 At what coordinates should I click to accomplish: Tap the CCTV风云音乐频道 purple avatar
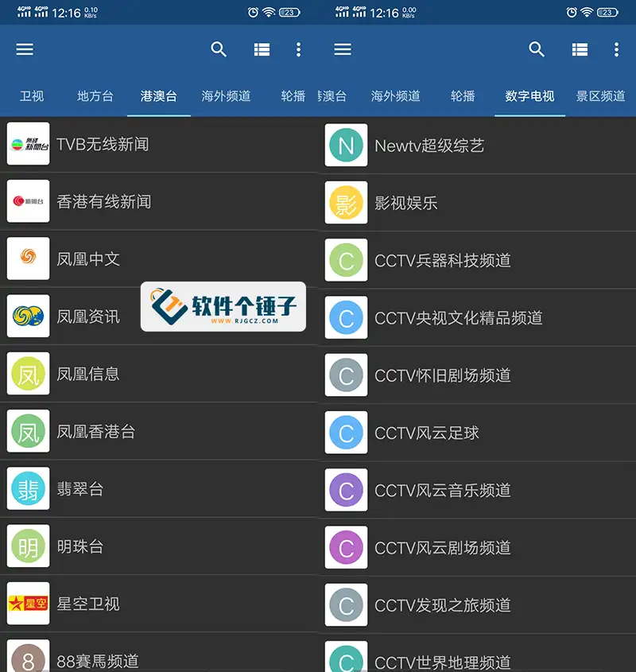coord(347,490)
